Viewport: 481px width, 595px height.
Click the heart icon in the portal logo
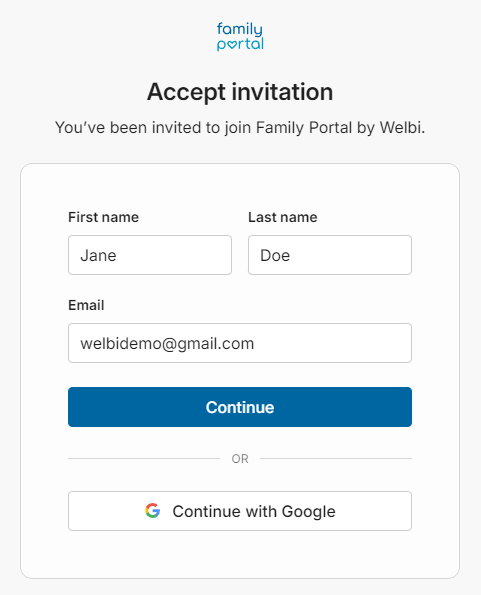[231, 46]
